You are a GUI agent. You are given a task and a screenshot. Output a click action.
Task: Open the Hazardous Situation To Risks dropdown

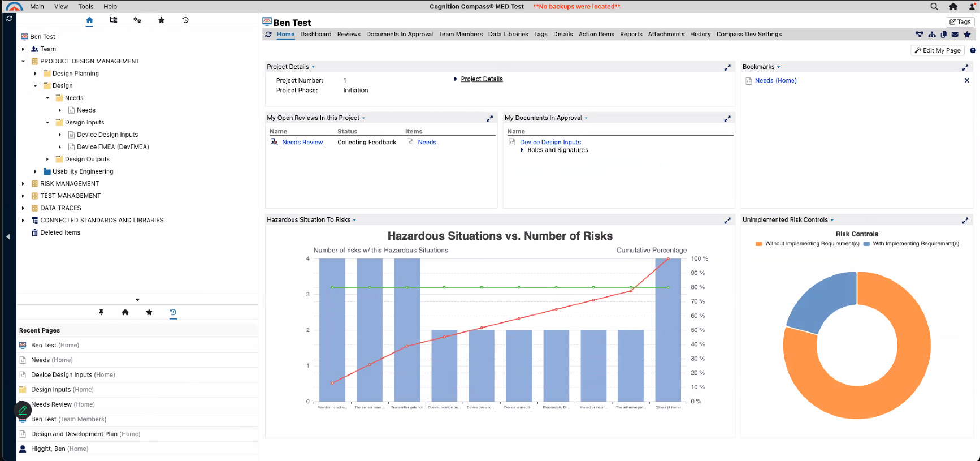pos(354,220)
